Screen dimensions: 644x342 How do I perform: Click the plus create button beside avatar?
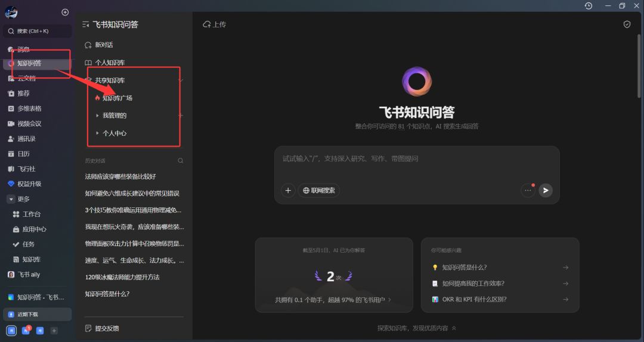[65, 13]
